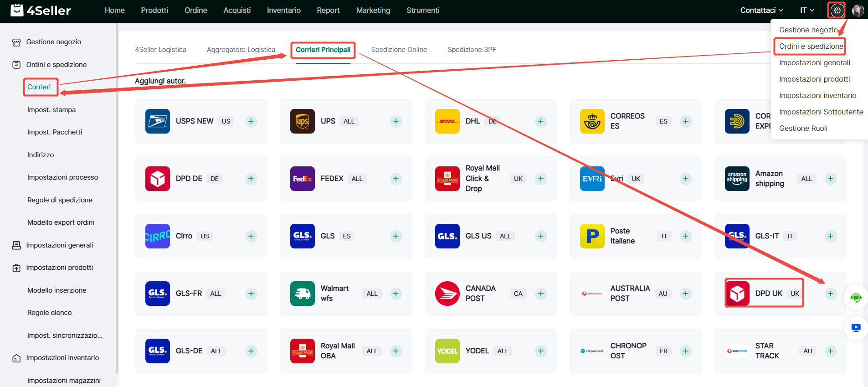Collapse Ordini e spedizione sidebar section
The height and width of the screenshot is (387, 868).
click(56, 65)
